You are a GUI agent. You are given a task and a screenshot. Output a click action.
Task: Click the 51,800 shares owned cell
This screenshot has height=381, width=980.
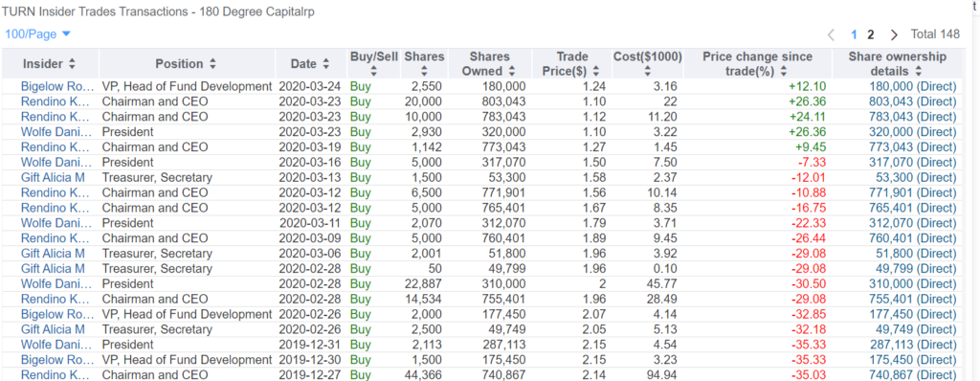[x=507, y=254]
